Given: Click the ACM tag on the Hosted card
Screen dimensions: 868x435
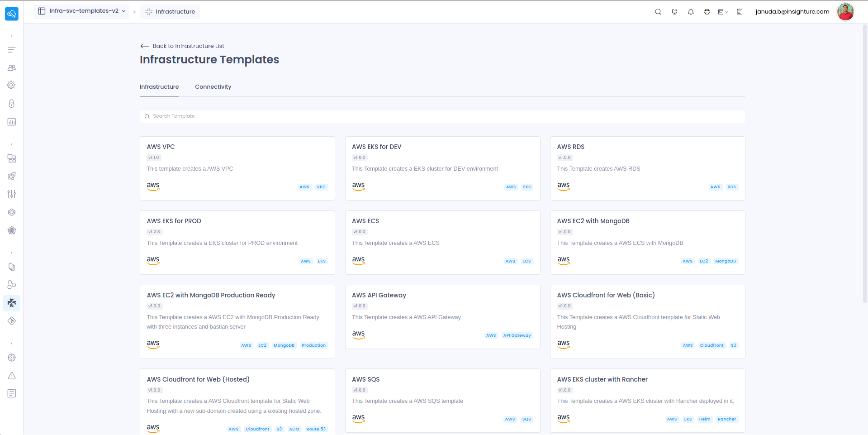Looking at the screenshot, I should click(x=294, y=429).
